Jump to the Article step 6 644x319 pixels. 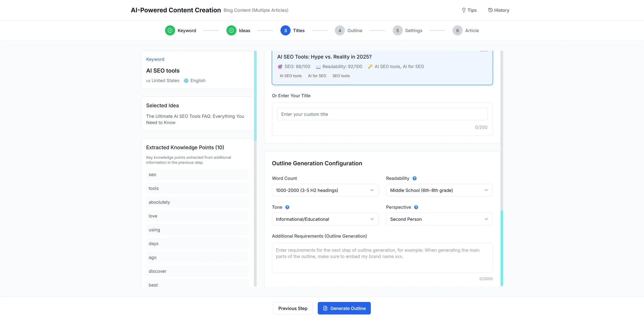click(x=457, y=30)
